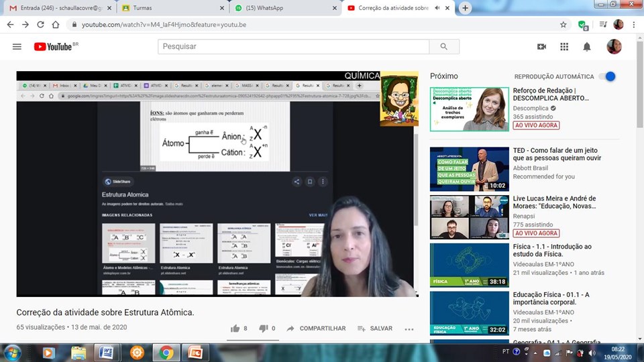Viewport: 644px width, 362px height.
Task: Click the search magnifier button
Action: click(443, 46)
